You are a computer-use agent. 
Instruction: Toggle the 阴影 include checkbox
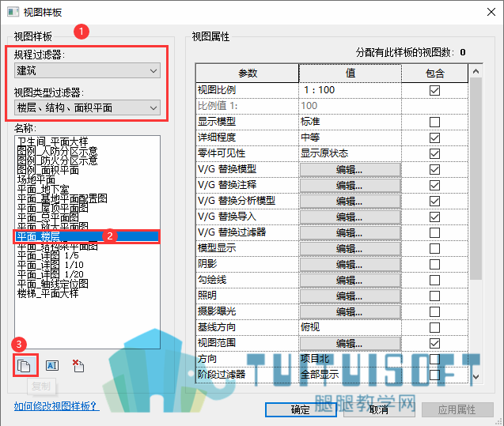pyautogui.click(x=434, y=264)
